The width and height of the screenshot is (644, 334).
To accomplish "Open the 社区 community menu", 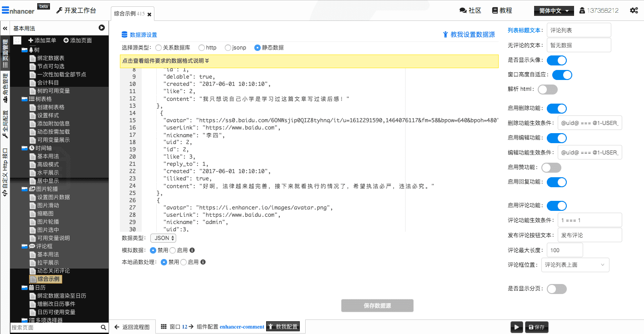I will (x=470, y=10).
